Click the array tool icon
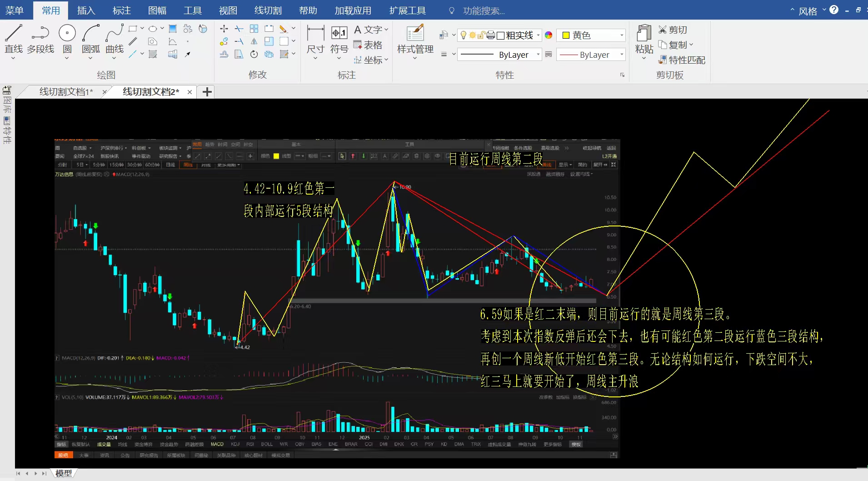 click(254, 29)
